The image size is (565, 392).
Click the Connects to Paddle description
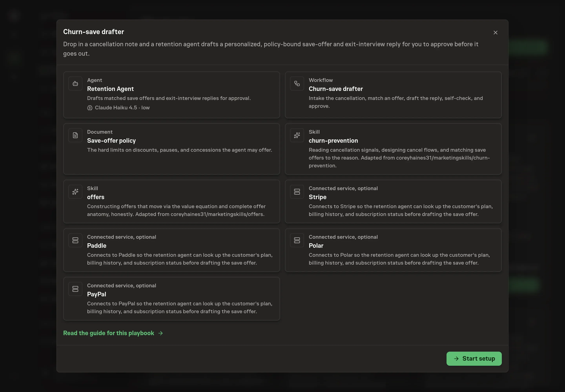(x=180, y=259)
